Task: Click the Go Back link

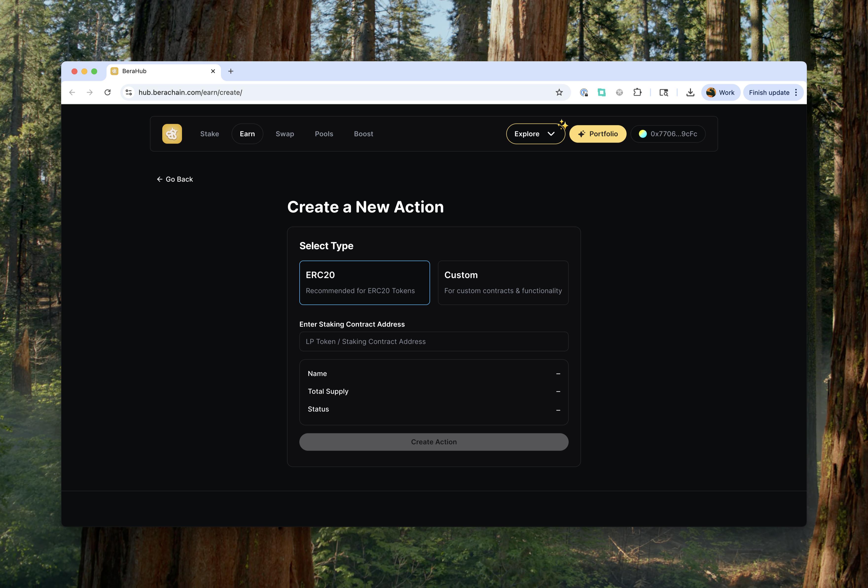Action: (175, 179)
